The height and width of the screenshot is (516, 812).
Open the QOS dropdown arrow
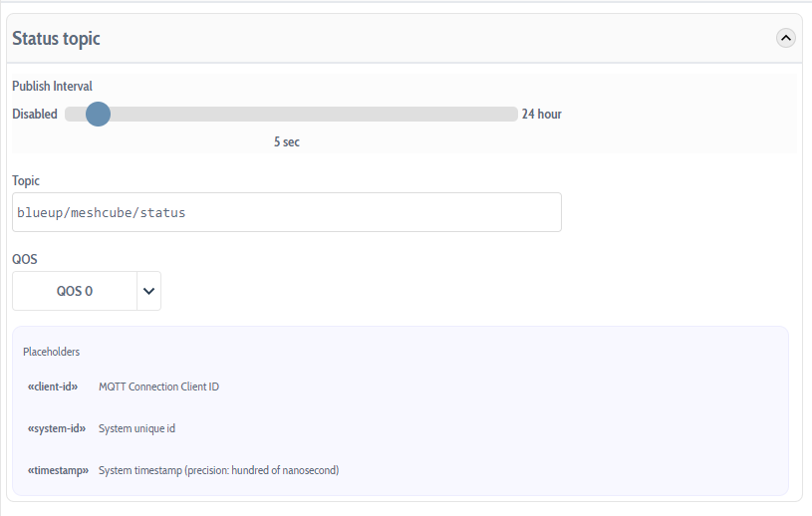point(148,291)
